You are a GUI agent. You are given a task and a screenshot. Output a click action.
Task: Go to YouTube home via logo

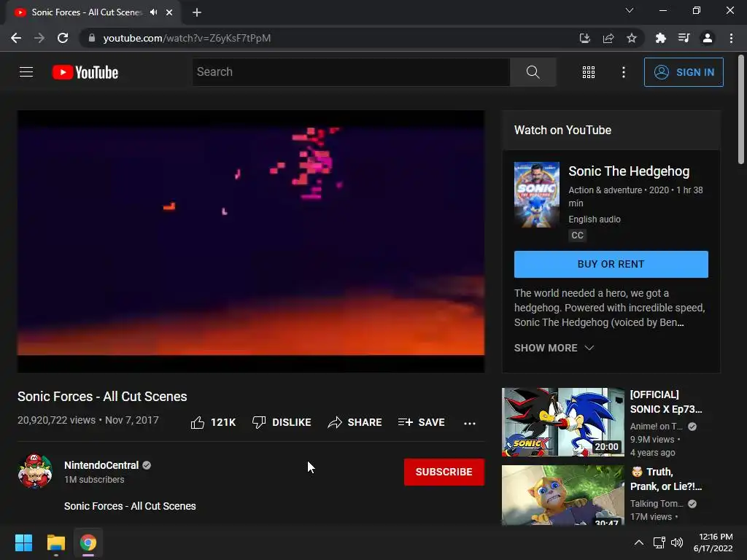click(x=85, y=72)
